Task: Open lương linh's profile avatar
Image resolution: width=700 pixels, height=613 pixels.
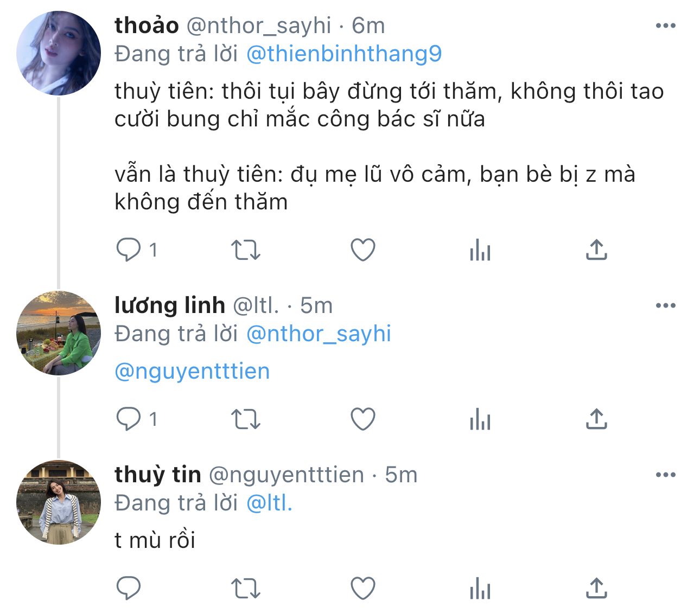Action: [59, 333]
